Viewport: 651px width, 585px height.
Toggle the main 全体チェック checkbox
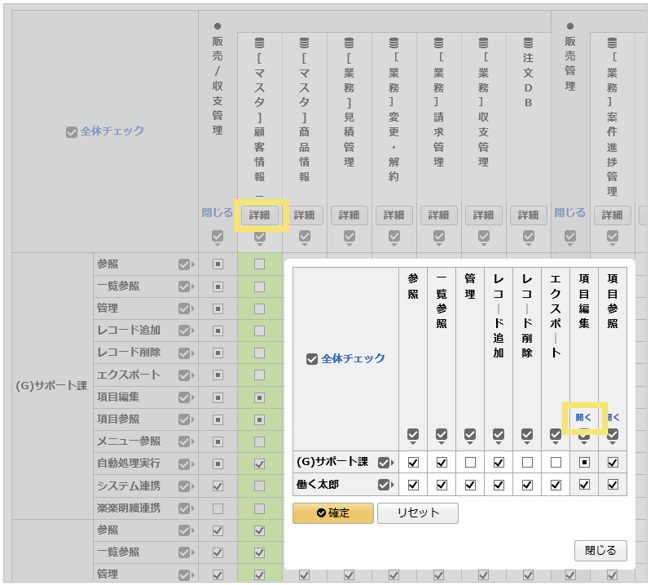click(71, 132)
